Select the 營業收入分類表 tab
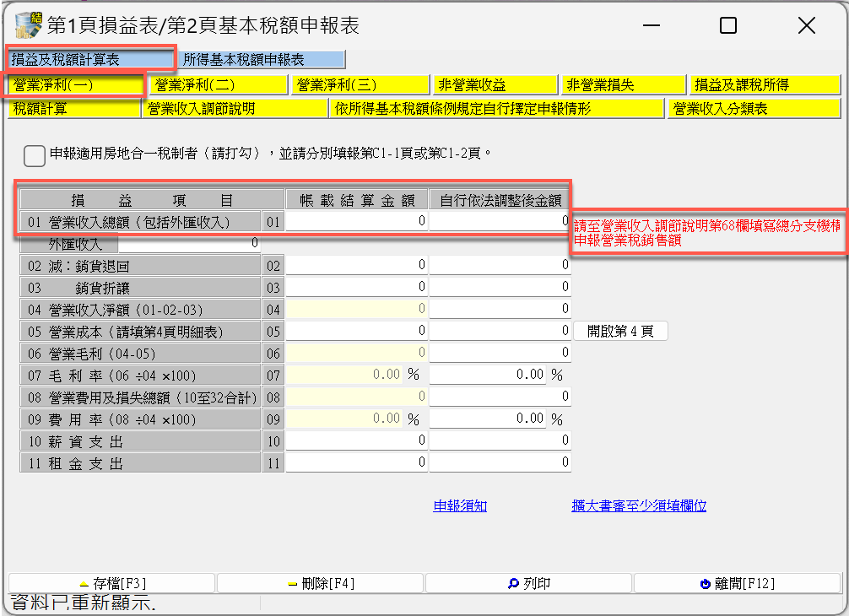This screenshot has height=616, width=849. coord(754,108)
